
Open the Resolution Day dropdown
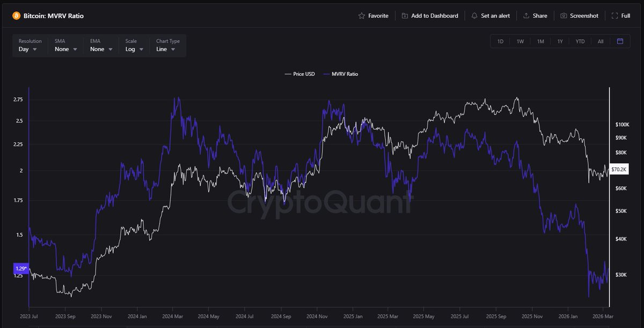[30, 46]
